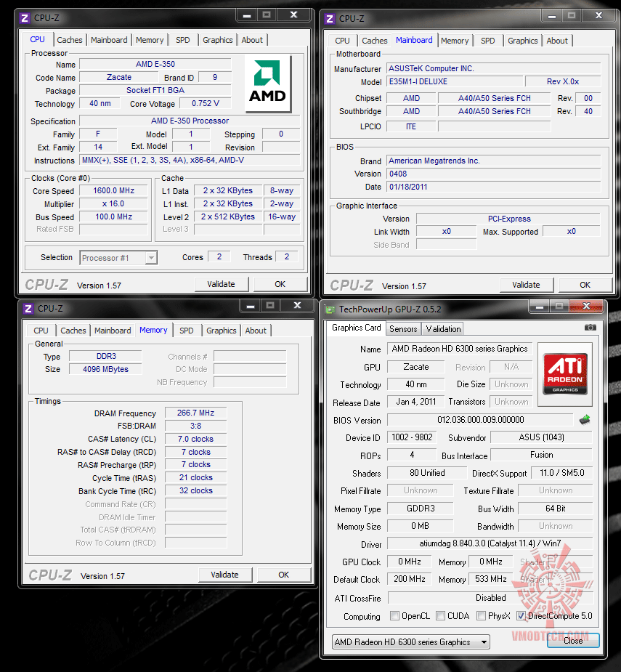
Task: Toggle the CUDA checkbox
Action: click(x=440, y=616)
